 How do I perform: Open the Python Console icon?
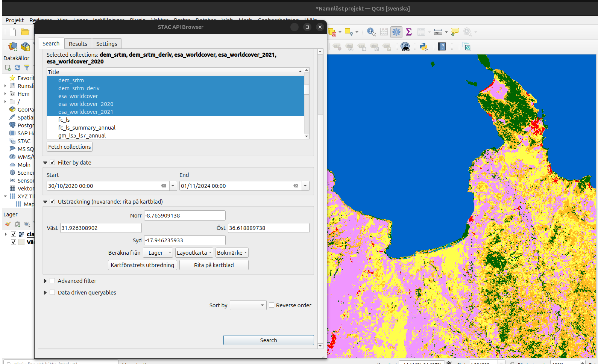point(424,47)
